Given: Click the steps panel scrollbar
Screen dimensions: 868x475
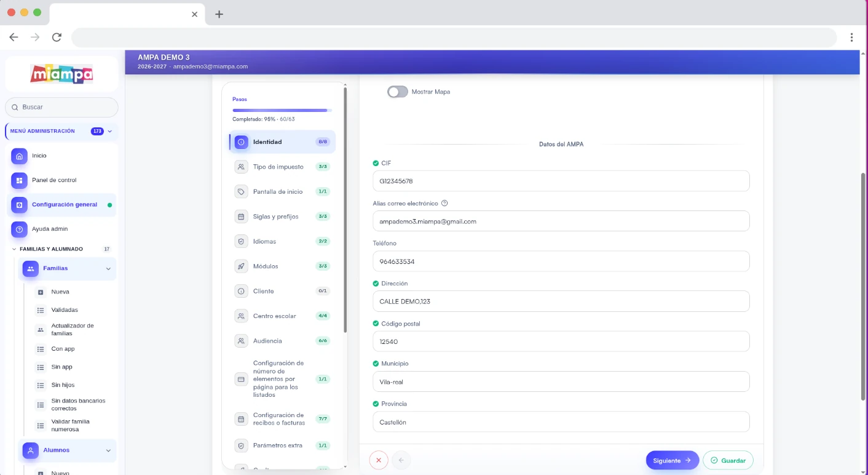Looking at the screenshot, I should [x=345, y=209].
